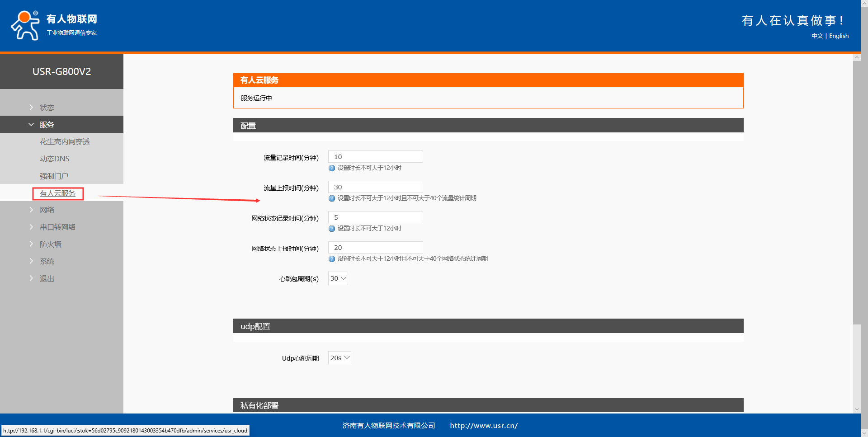Switch language to 中文
This screenshot has height=437, width=868.
(x=817, y=36)
